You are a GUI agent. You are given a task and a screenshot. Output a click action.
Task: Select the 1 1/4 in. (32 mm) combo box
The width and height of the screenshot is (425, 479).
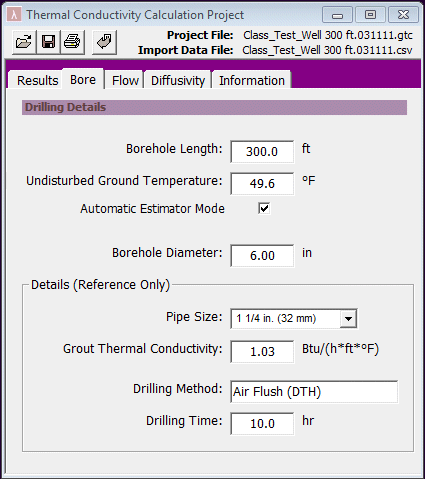(x=294, y=319)
